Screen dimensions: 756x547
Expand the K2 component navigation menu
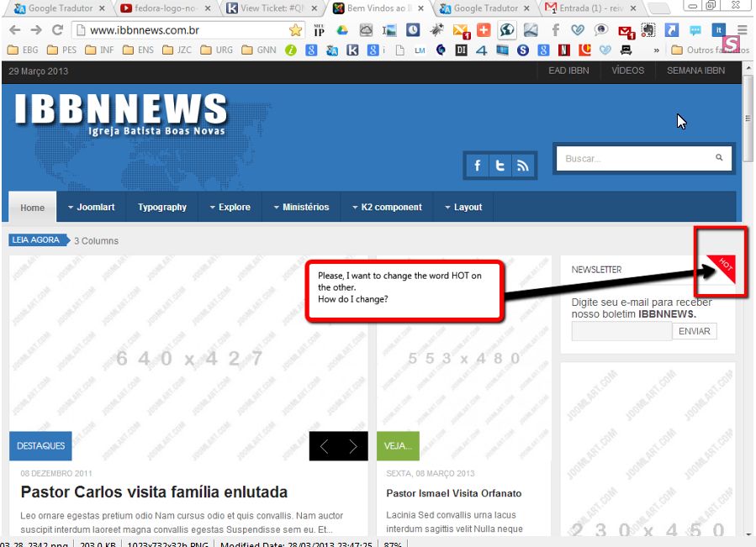(387, 208)
